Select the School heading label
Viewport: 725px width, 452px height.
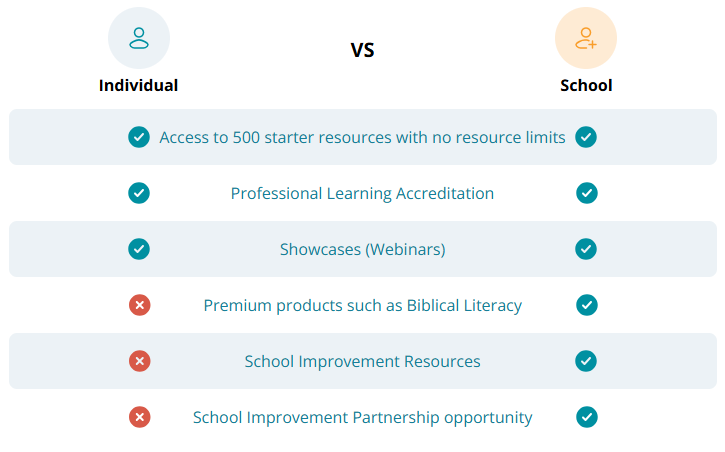pos(586,86)
